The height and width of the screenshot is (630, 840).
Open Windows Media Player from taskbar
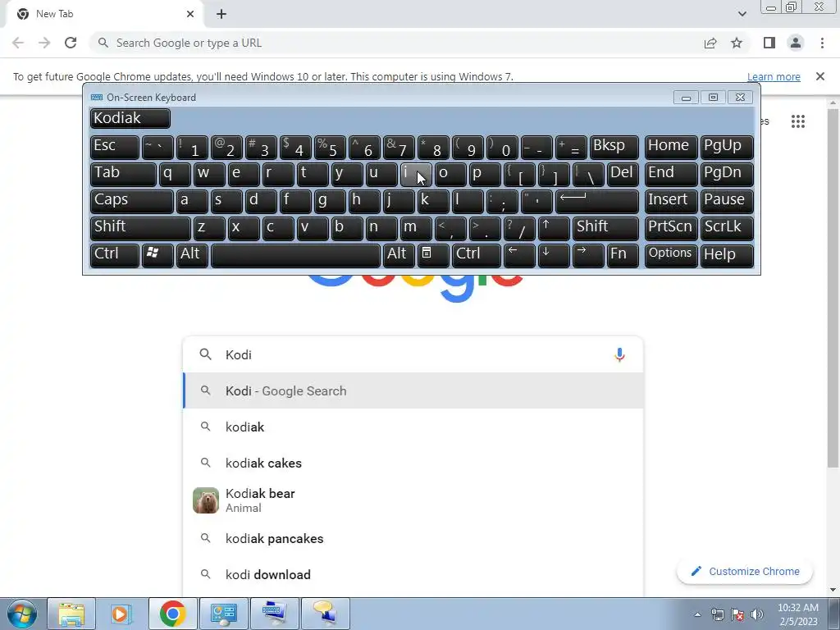pyautogui.click(x=121, y=614)
